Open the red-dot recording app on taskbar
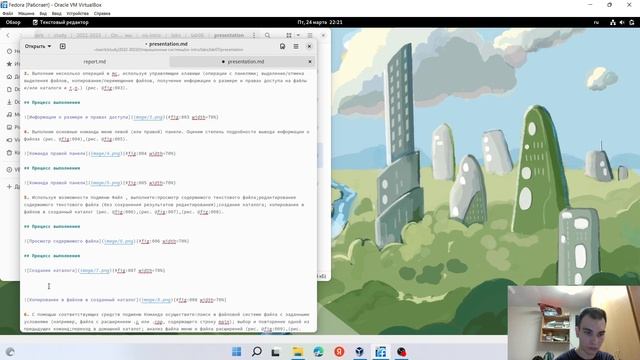Image resolution: width=640 pixels, height=360 pixels. (x=401, y=351)
